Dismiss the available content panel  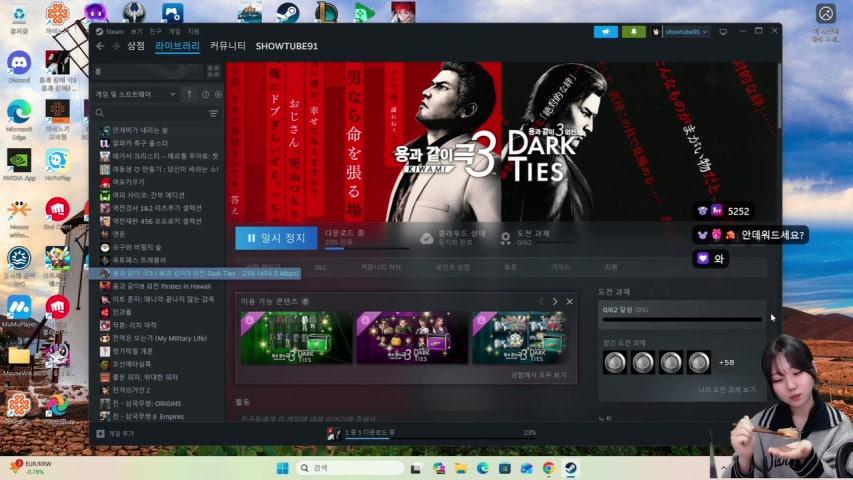(x=570, y=301)
